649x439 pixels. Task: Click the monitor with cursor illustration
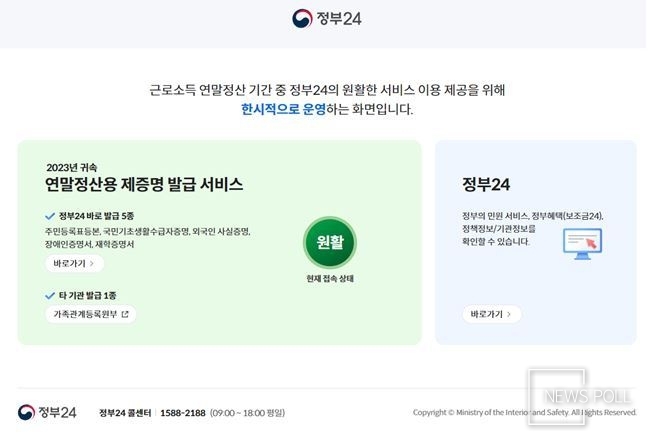(582, 244)
